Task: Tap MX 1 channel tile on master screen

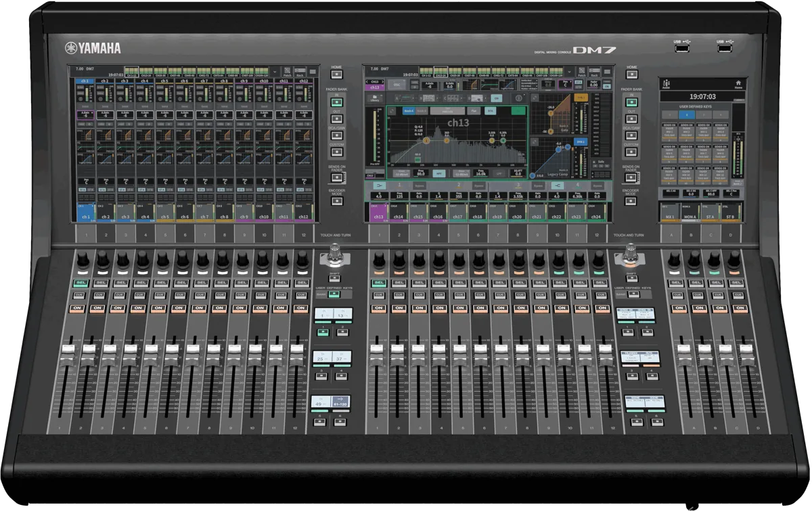Action: click(671, 213)
